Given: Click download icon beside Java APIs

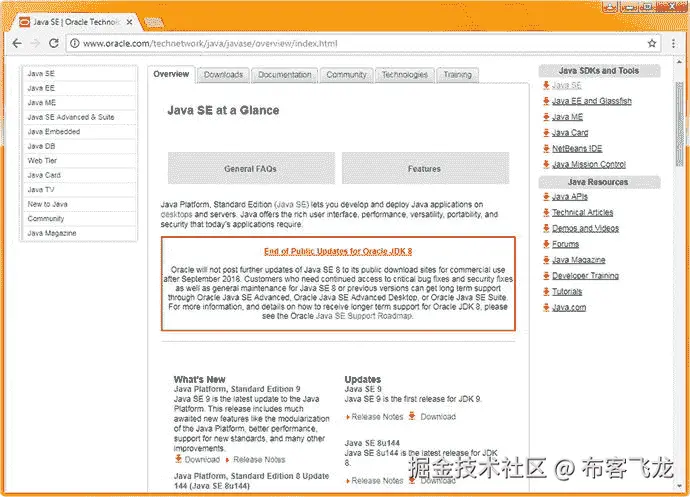Looking at the screenshot, I should [x=546, y=196].
